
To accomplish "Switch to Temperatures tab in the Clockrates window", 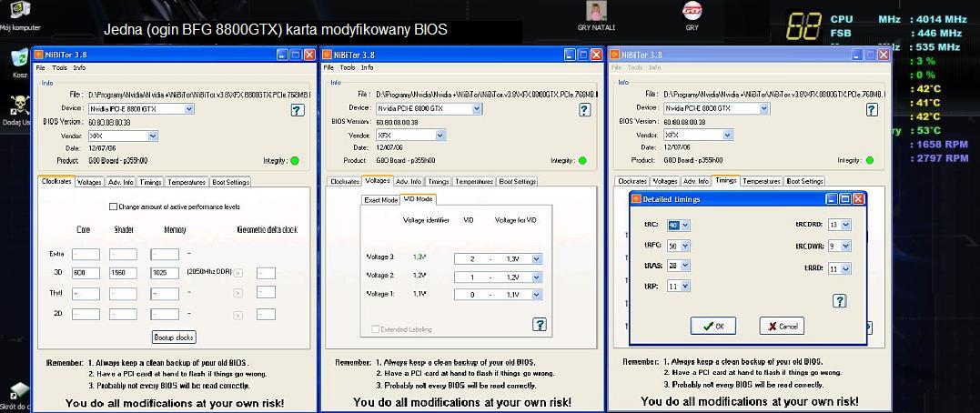I will pos(187,182).
